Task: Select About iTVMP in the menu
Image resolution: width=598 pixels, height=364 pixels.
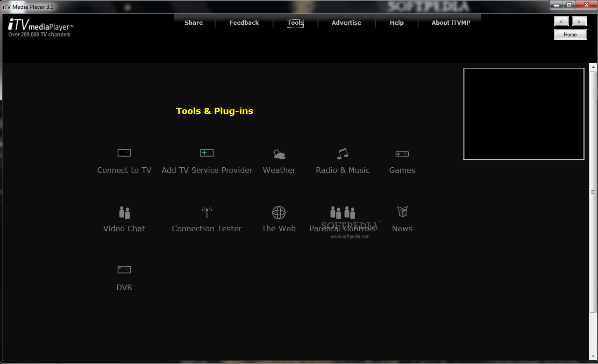Action: [x=451, y=22]
